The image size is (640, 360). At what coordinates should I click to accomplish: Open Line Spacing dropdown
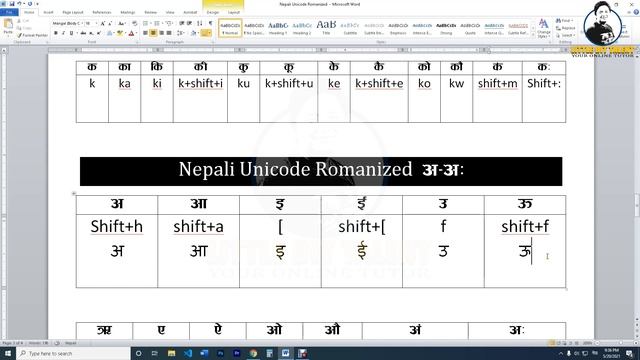(181, 33)
